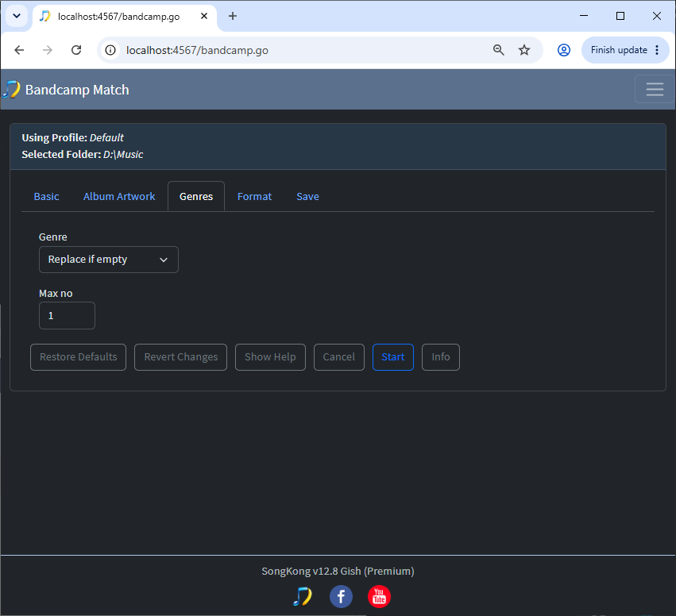The height and width of the screenshot is (616, 676).
Task: Click the address bar URL text
Action: coord(197,50)
